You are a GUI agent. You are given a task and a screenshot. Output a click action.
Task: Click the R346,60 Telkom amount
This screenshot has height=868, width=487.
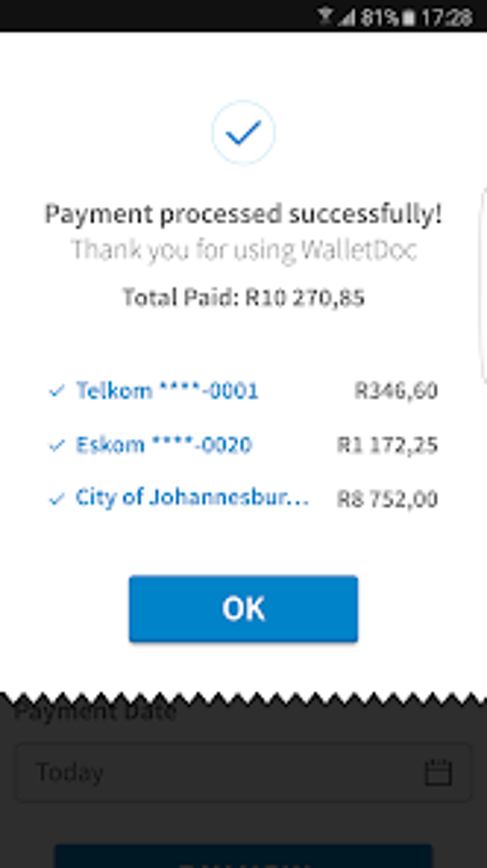[x=396, y=391]
